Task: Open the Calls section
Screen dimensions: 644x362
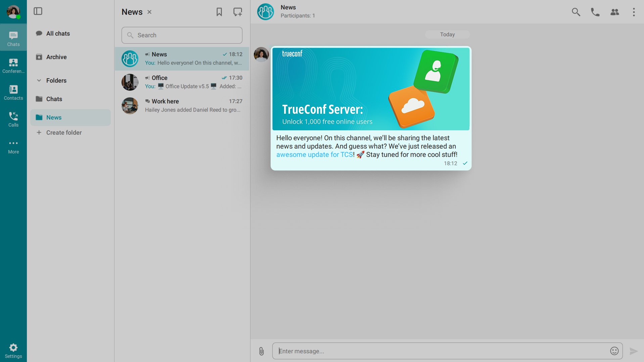Action: click(13, 120)
